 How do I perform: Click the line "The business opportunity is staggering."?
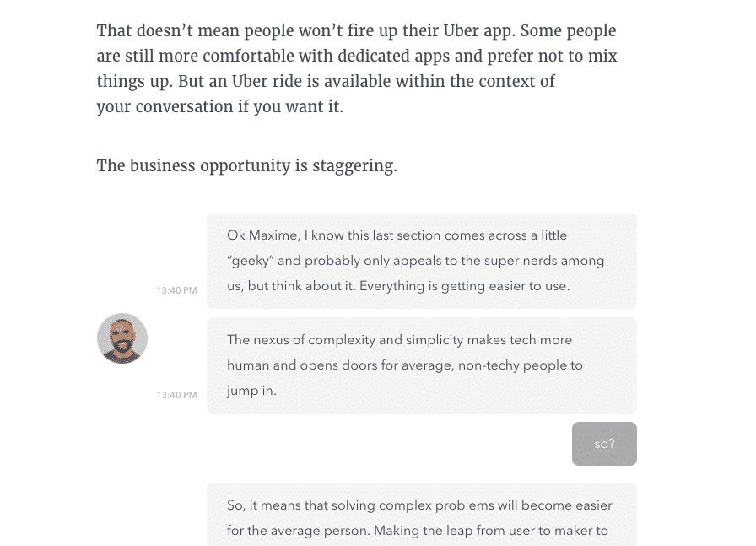coord(246,165)
